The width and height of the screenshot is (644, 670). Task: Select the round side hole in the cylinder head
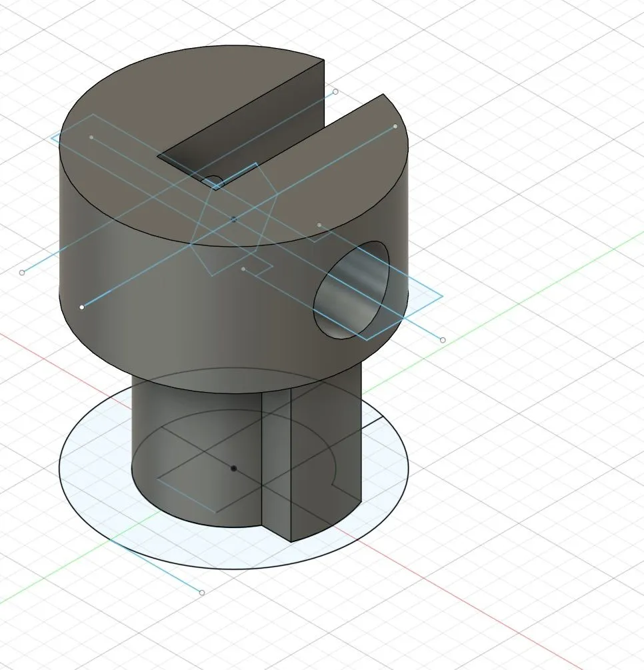pyautogui.click(x=352, y=291)
